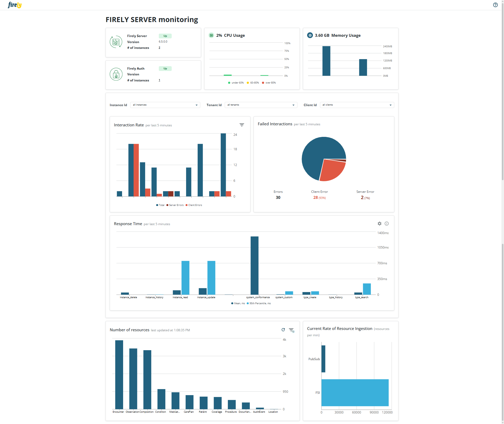504x424 pixels.
Task: Toggle Server Errors legend item
Action: pyautogui.click(x=175, y=205)
